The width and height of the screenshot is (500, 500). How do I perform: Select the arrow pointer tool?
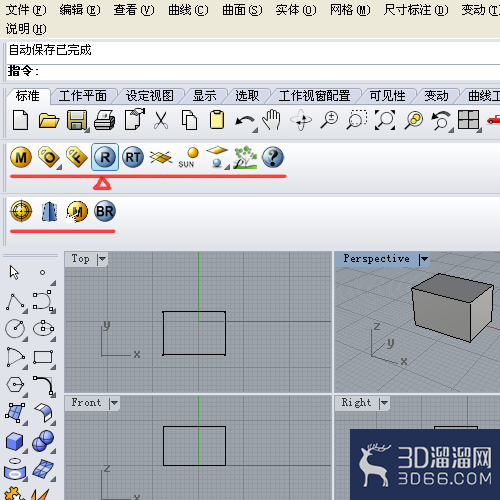pyautogui.click(x=14, y=272)
